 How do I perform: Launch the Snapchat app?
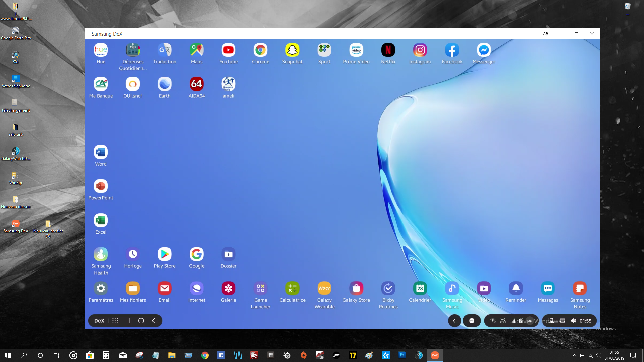pyautogui.click(x=292, y=50)
